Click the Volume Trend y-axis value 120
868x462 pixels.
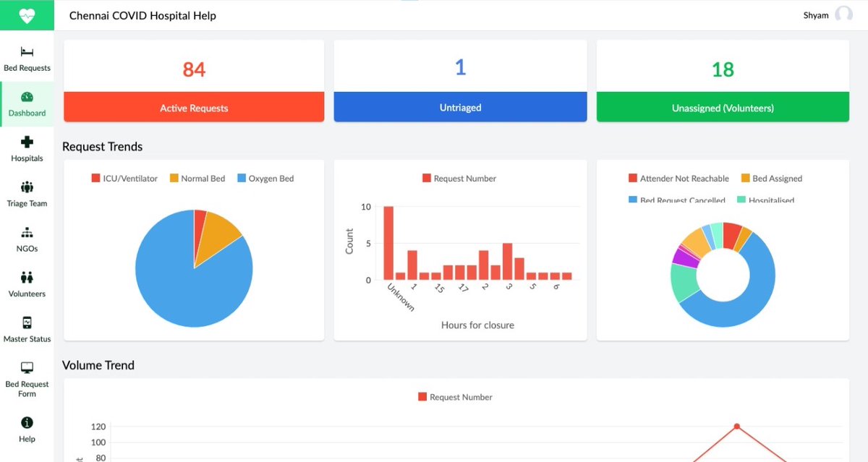[x=98, y=427]
